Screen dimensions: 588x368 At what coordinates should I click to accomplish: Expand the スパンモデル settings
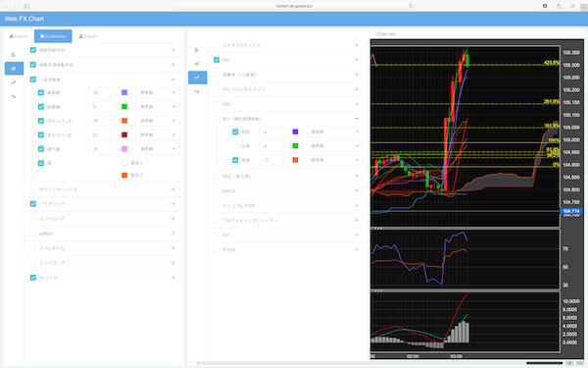coord(172,248)
